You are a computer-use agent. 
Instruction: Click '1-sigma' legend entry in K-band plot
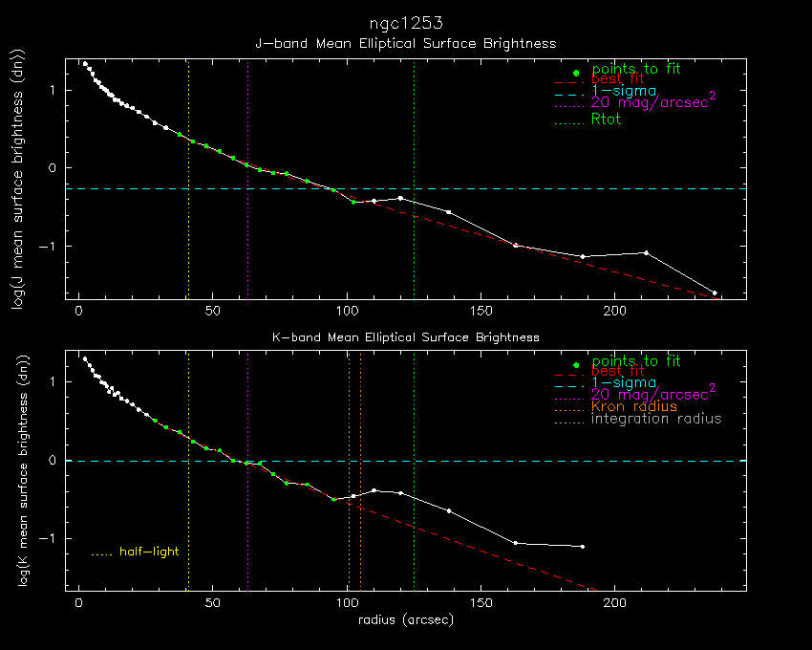point(623,382)
